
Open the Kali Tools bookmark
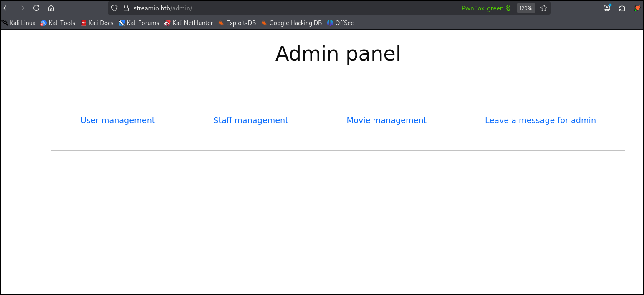[x=58, y=23]
